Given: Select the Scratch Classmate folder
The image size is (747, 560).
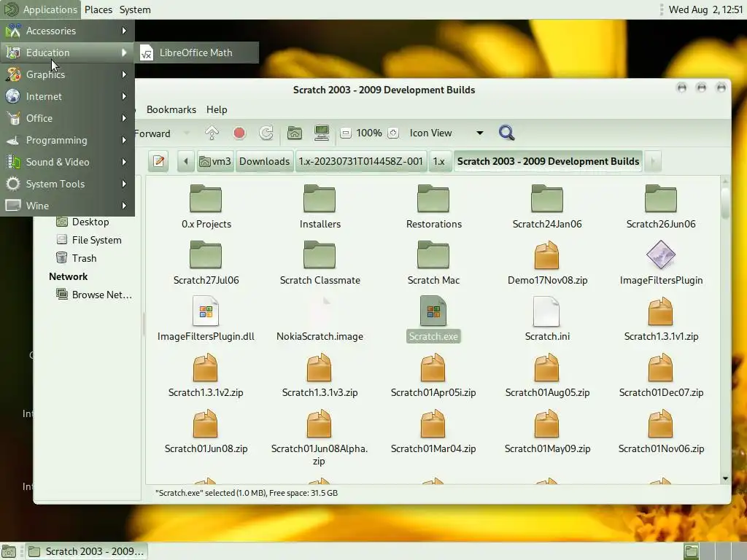Looking at the screenshot, I should (x=320, y=262).
